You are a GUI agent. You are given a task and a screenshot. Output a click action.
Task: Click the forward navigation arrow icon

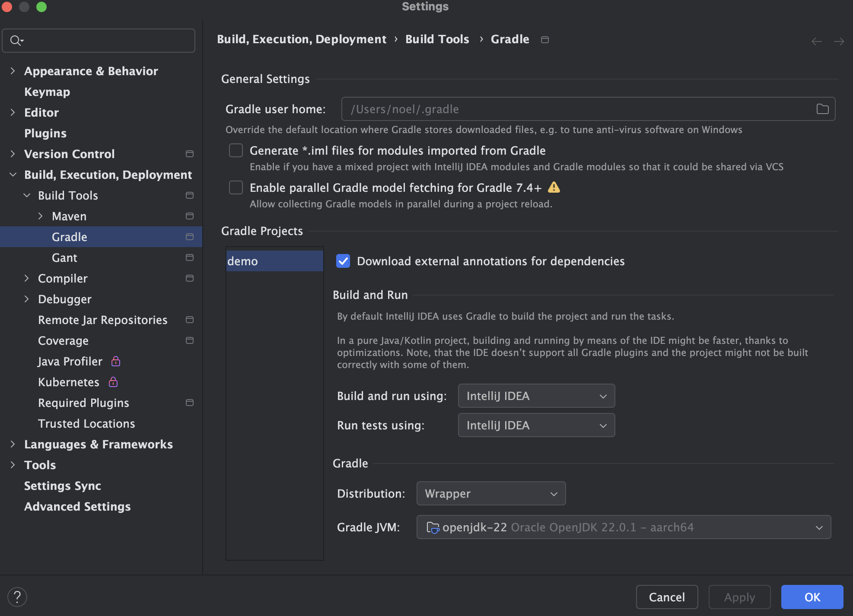839,41
